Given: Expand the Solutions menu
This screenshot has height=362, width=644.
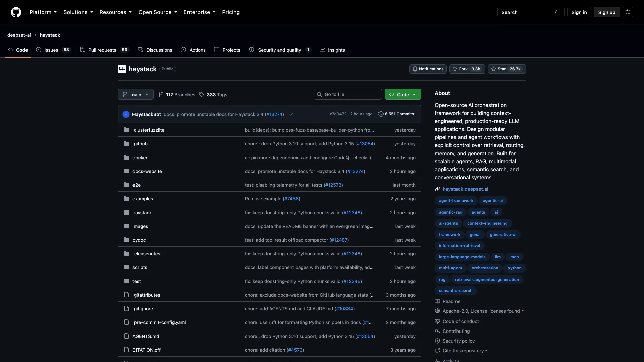Looking at the screenshot, I should click(x=78, y=12).
